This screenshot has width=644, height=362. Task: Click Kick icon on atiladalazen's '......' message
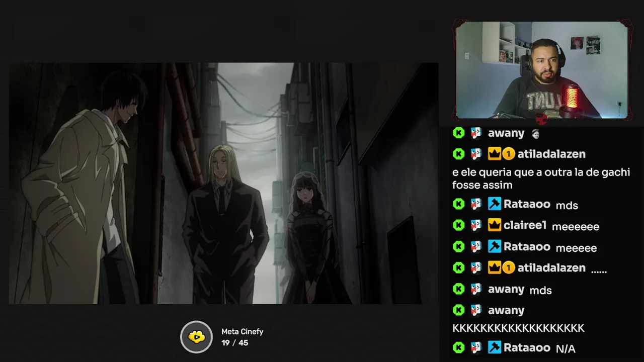[x=458, y=268]
